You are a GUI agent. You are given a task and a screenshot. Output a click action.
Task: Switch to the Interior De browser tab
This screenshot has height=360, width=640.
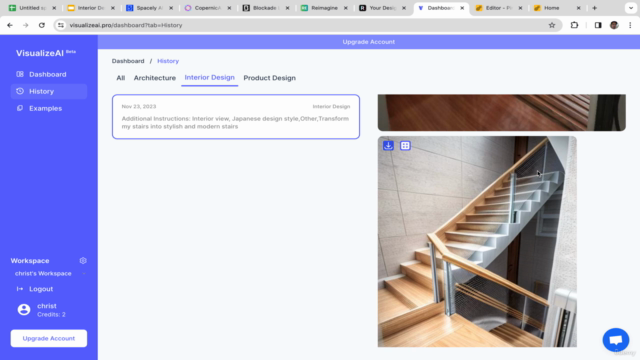[91, 8]
